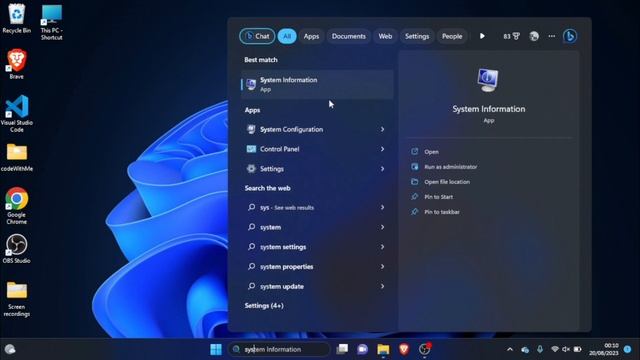640x360 pixels.
Task: Select the All filter tab
Action: [x=287, y=36]
